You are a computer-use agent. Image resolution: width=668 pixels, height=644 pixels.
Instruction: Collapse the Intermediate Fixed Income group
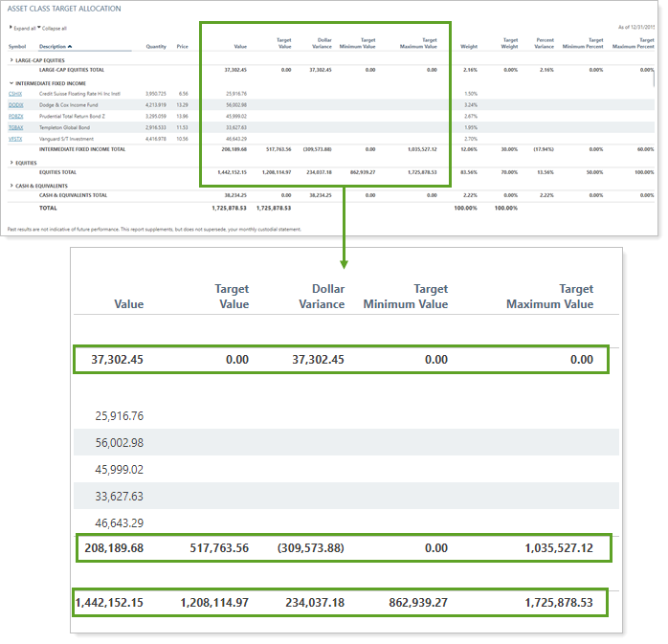(x=11, y=83)
